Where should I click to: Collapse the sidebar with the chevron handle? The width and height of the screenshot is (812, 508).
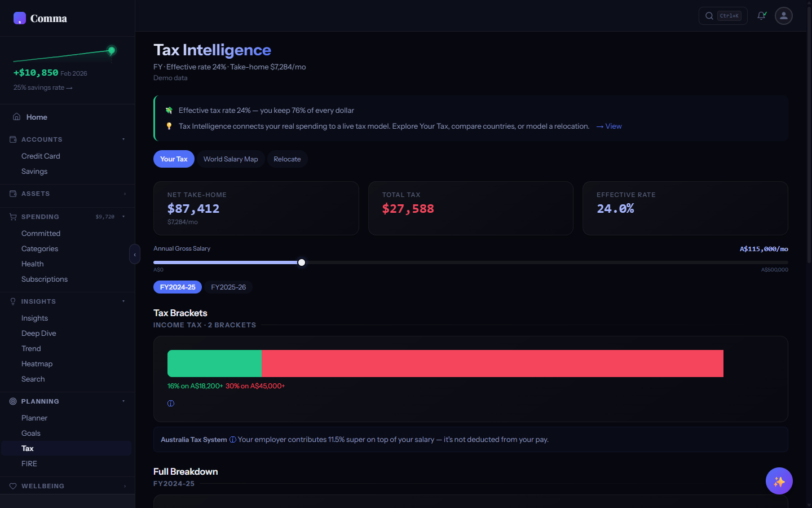(135, 254)
